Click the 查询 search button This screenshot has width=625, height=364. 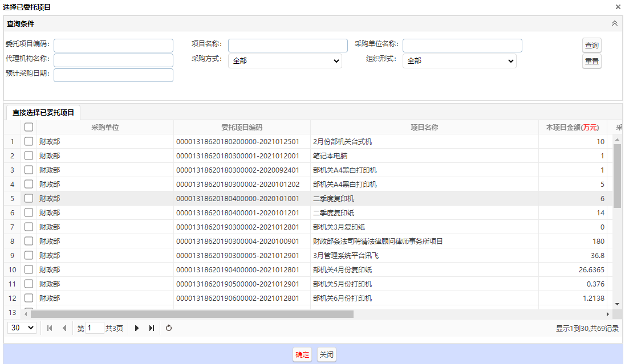coord(592,46)
